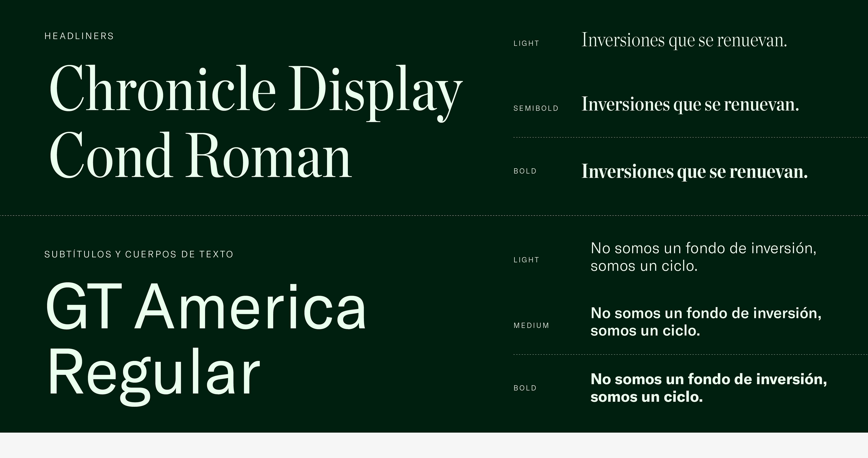Click the dashed divider below the semibold sample
This screenshot has width=868, height=458.
point(690,138)
